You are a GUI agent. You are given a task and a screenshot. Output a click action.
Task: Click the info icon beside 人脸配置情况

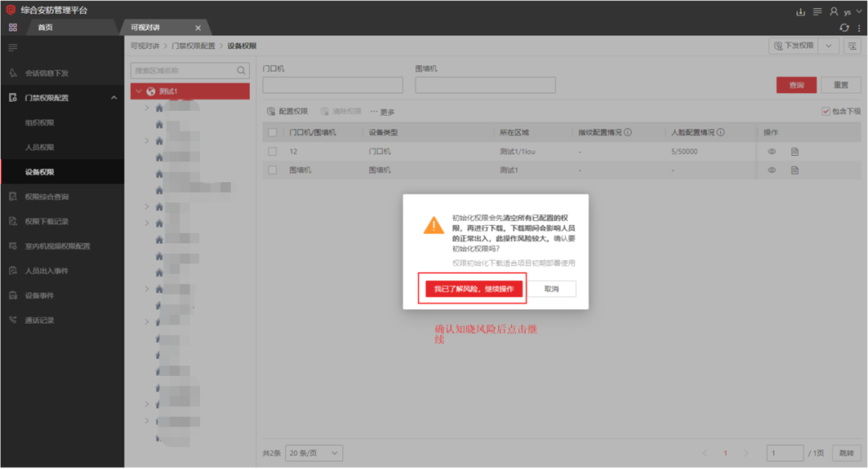[721, 133]
